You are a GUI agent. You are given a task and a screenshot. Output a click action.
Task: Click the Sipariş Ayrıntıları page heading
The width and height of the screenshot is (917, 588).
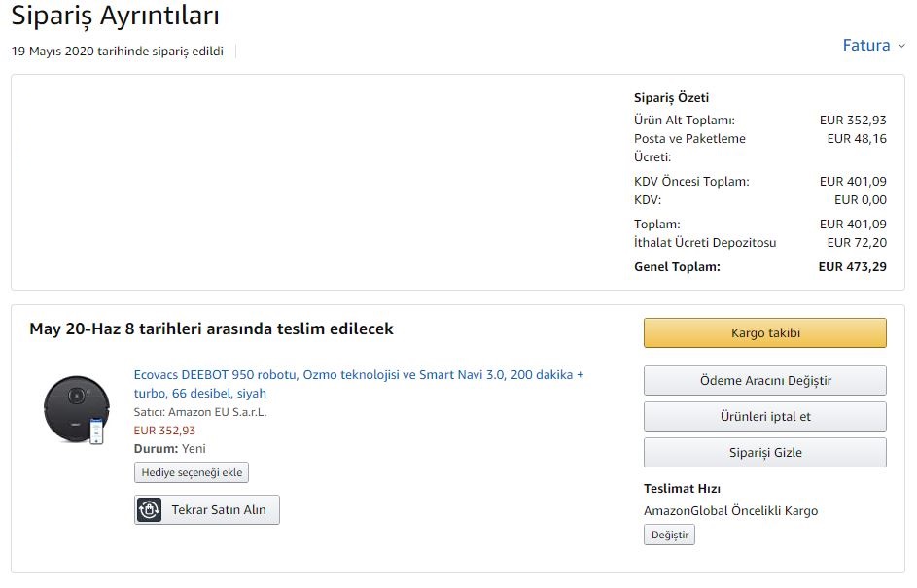point(115,16)
